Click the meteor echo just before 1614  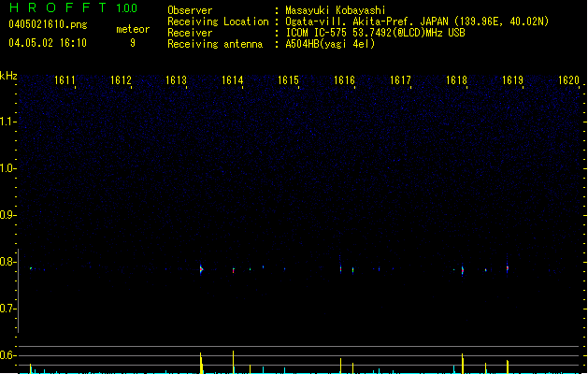[234, 270]
